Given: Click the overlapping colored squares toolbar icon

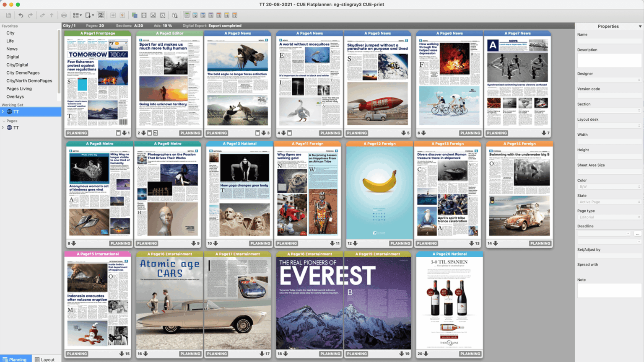Looking at the screenshot, I should 135,15.
